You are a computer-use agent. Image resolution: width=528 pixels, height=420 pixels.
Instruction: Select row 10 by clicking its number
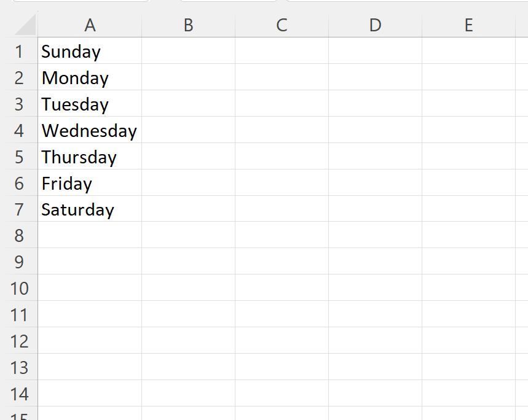tap(20, 289)
